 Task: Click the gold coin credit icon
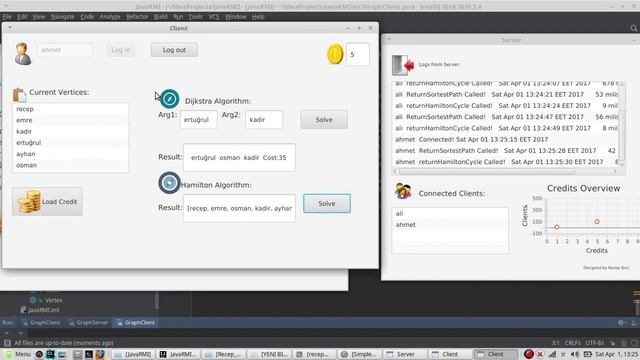pos(335,54)
